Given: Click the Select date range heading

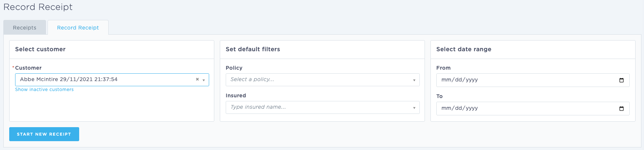Looking at the screenshot, I should (464, 49).
